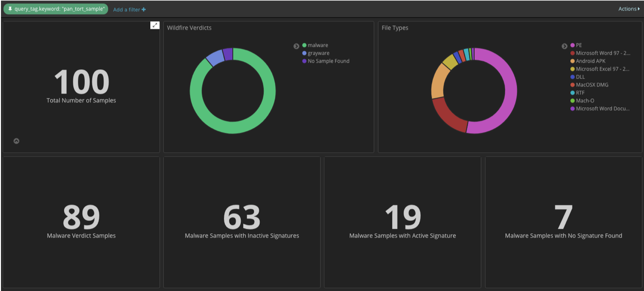The height and width of the screenshot is (291, 644).
Task: Select the Mach-O legend label
Action: [x=585, y=101]
